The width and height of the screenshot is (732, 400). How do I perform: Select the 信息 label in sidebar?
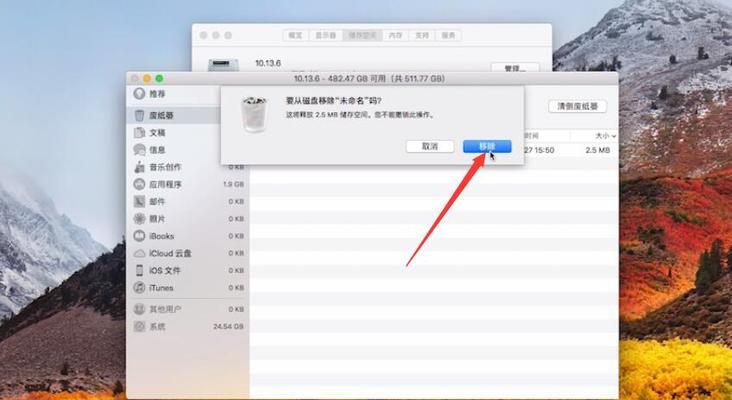pyautogui.click(x=157, y=150)
